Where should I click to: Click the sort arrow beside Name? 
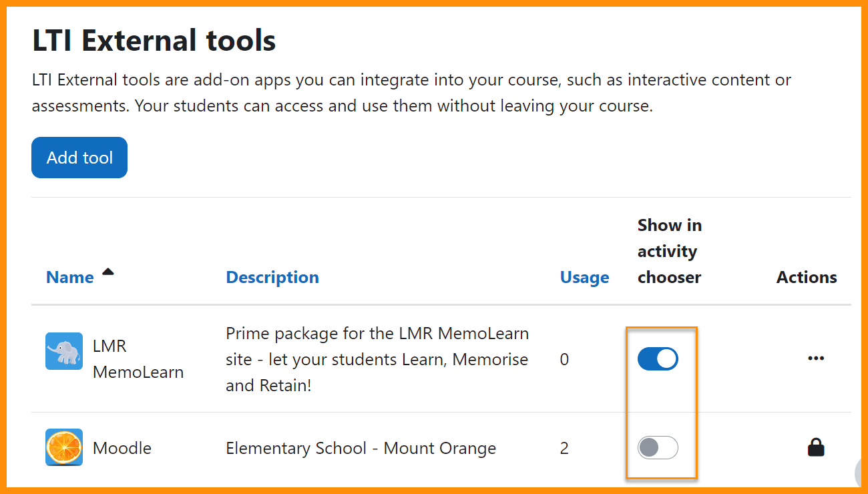click(107, 272)
